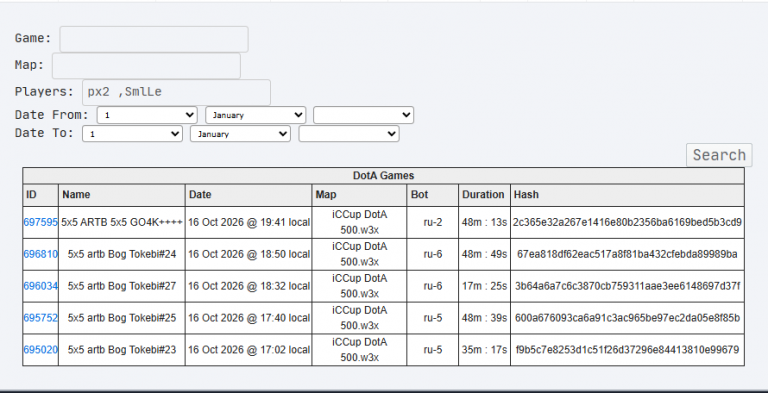Screen dimensions: 768x393
Task: Select hash starting with 2c365e32a267
Action: click(627, 222)
